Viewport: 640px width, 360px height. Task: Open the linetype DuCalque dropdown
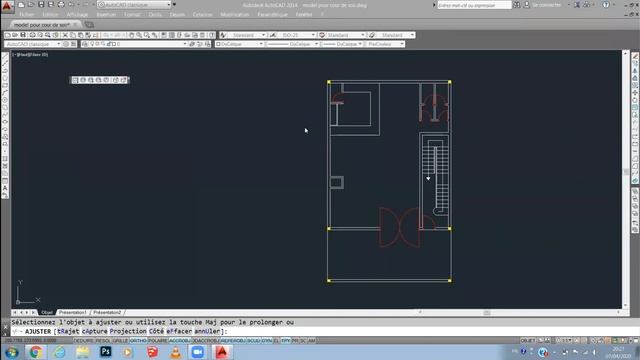pyautogui.click(x=292, y=44)
